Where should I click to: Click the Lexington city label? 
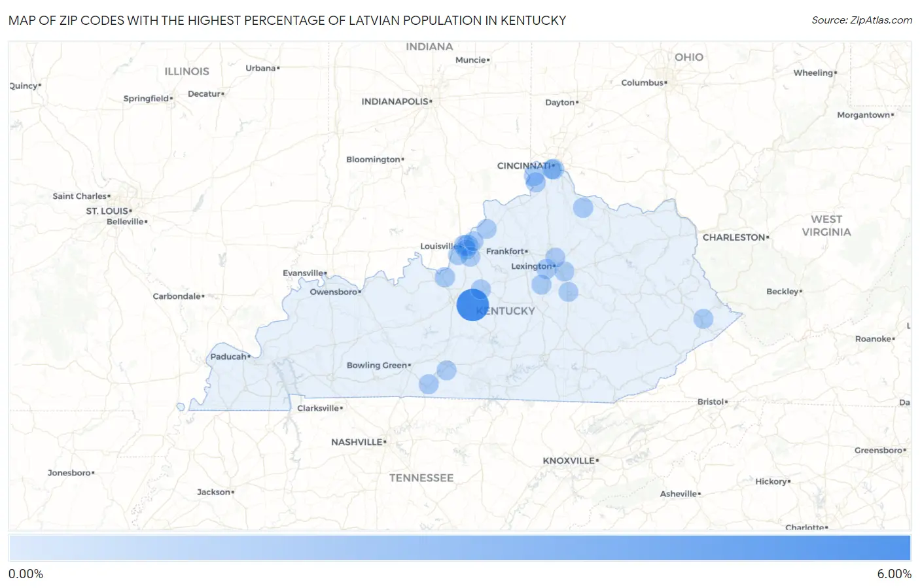(x=532, y=266)
